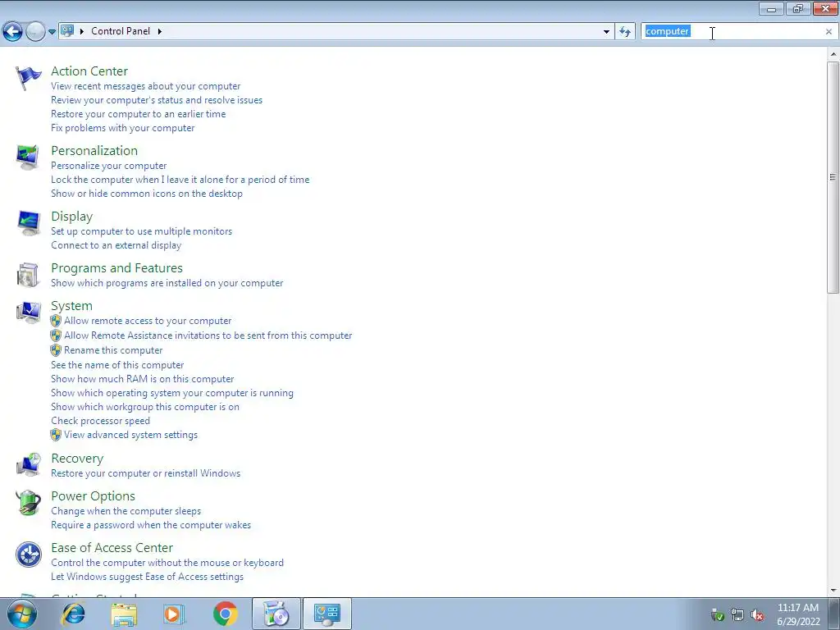
Task: Click the muted volume tray icon
Action: [757, 615]
